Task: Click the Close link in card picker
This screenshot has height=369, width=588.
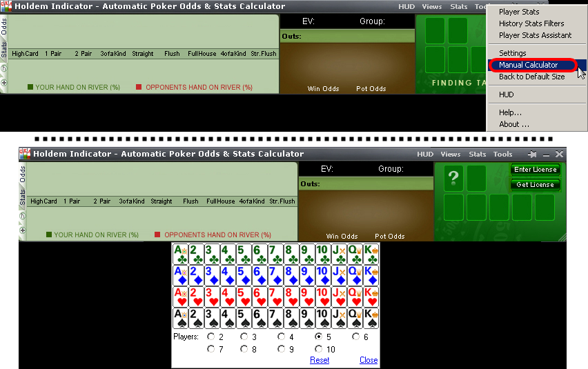Action: (x=369, y=360)
